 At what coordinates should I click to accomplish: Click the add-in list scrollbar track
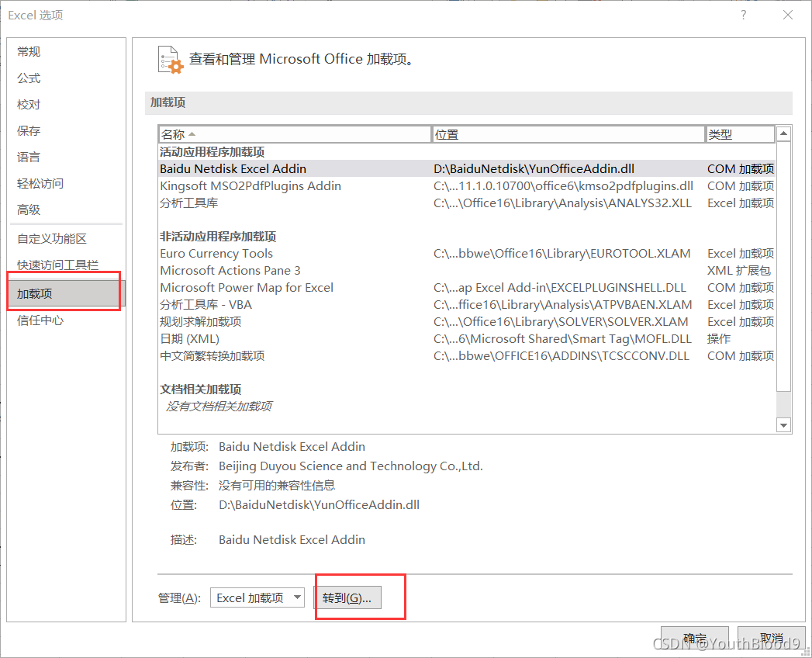click(x=783, y=404)
